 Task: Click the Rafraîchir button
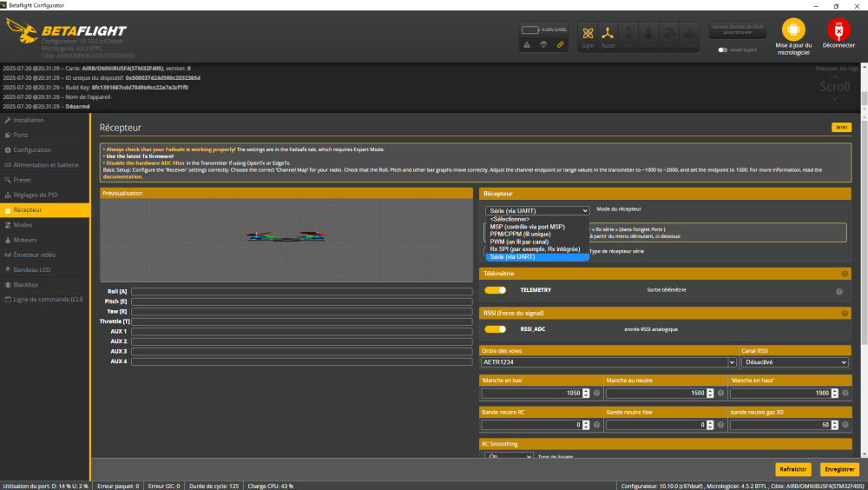792,469
